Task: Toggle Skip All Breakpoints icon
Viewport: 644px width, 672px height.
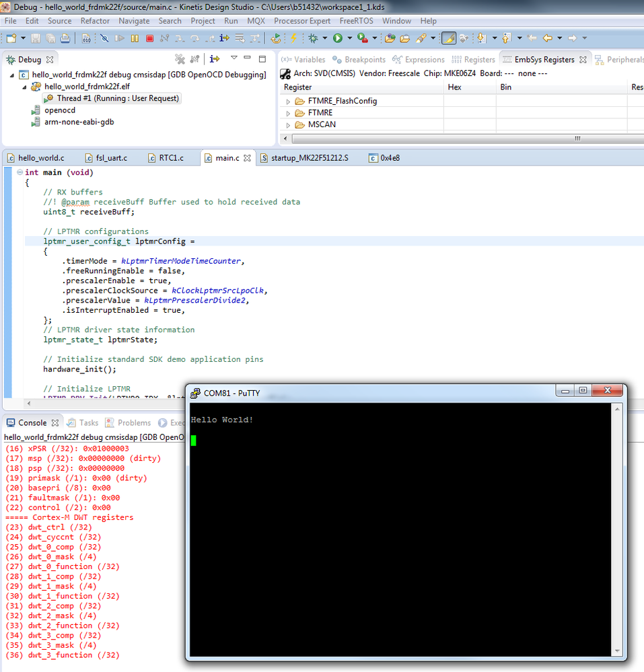Action: [x=104, y=38]
